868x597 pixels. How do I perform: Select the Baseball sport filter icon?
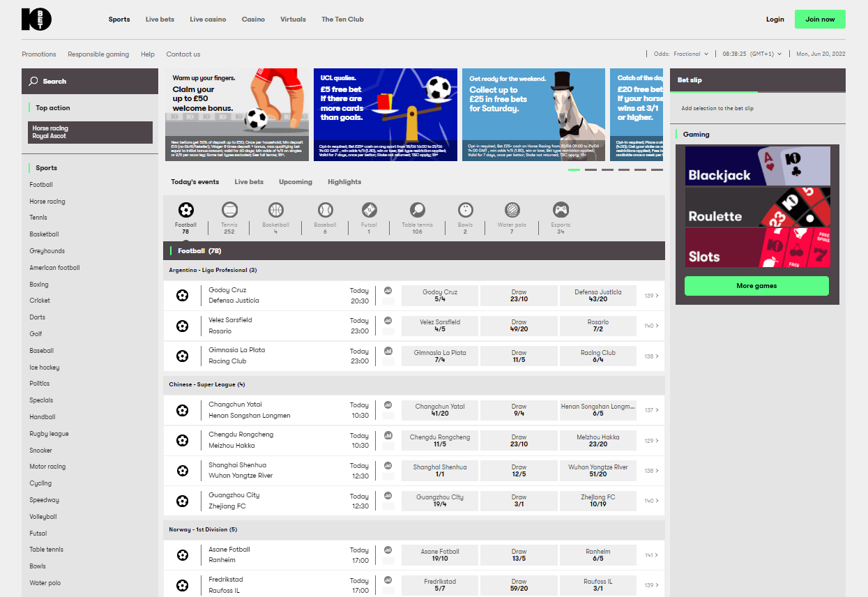(x=325, y=209)
